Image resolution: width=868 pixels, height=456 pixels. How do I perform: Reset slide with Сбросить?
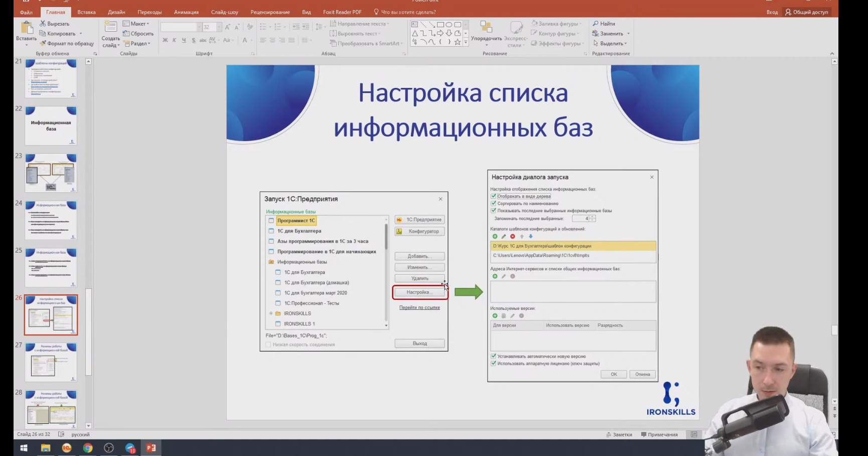(x=138, y=34)
